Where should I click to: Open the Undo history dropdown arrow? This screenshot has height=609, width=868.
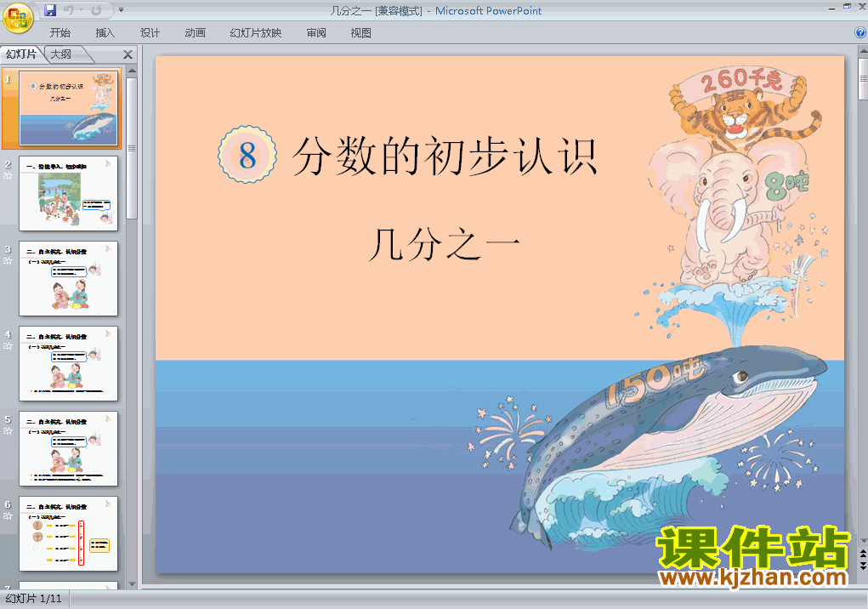coord(81,10)
